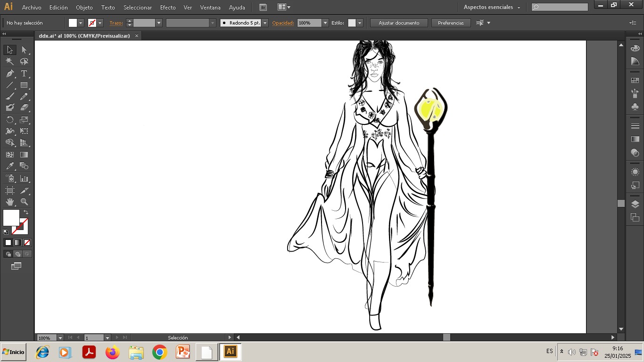Open the artboard navigation dropdown
Screen dimensions: 644x362
pyautogui.click(x=107, y=338)
